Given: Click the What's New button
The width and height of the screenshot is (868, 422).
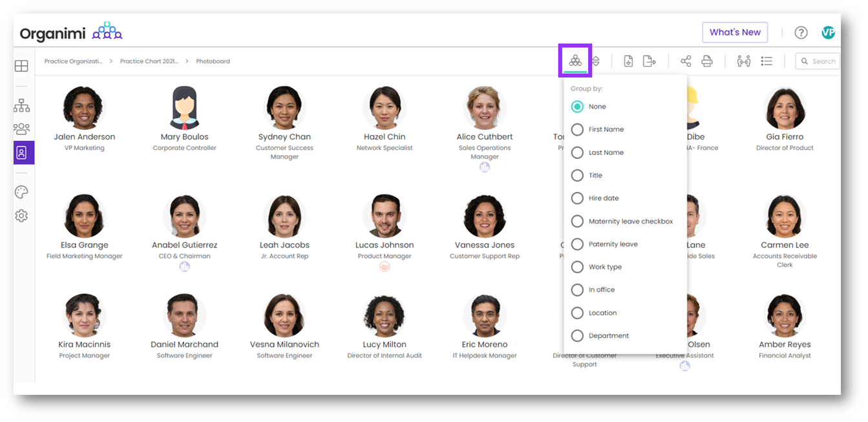Looking at the screenshot, I should [735, 32].
